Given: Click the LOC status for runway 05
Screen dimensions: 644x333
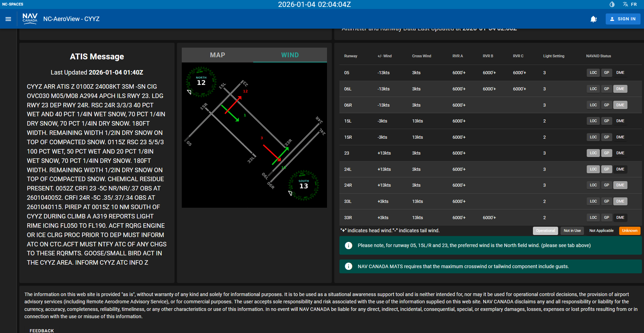Looking at the screenshot, I should tap(593, 73).
